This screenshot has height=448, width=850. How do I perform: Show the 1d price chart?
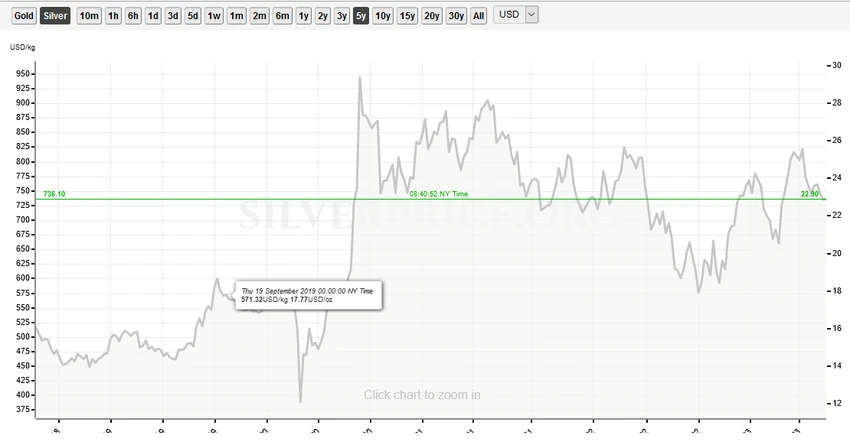153,16
